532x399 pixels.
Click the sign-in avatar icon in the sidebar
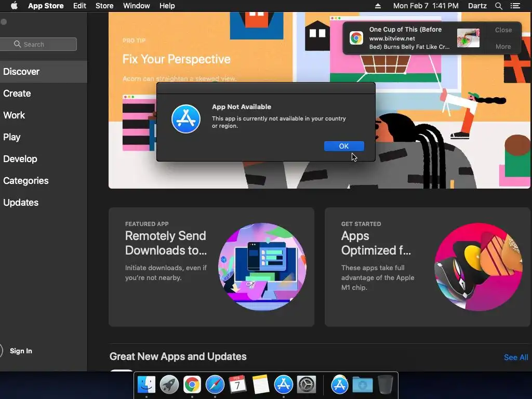[x=1, y=351]
